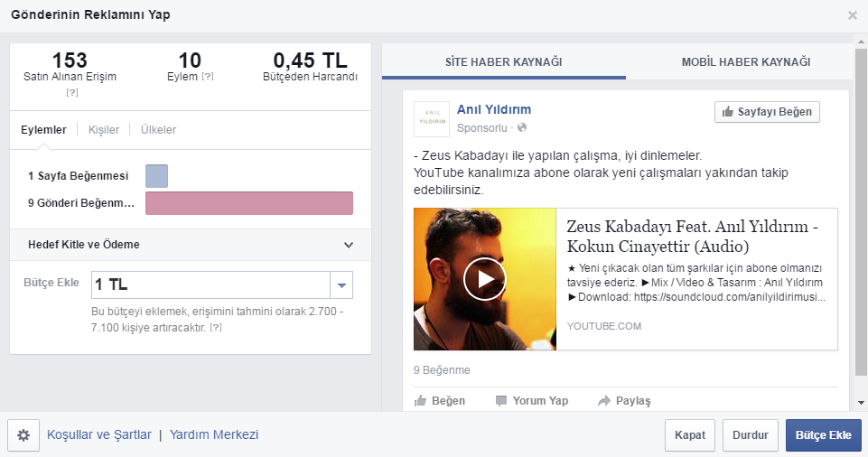This screenshot has height=457, width=868.
Task: Click the play button on video thumbnail
Action: pos(485,279)
